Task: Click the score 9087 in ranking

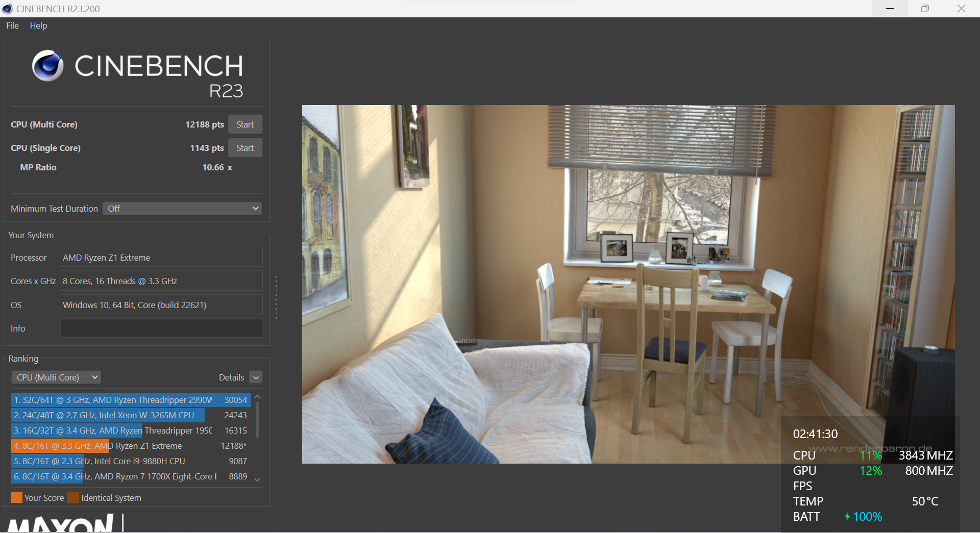Action: (x=238, y=461)
